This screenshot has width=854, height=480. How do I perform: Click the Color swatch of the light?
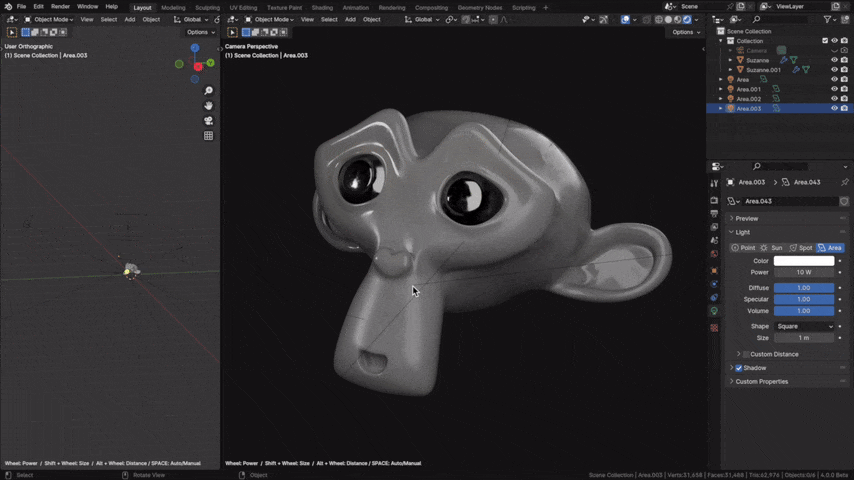pyautogui.click(x=804, y=261)
